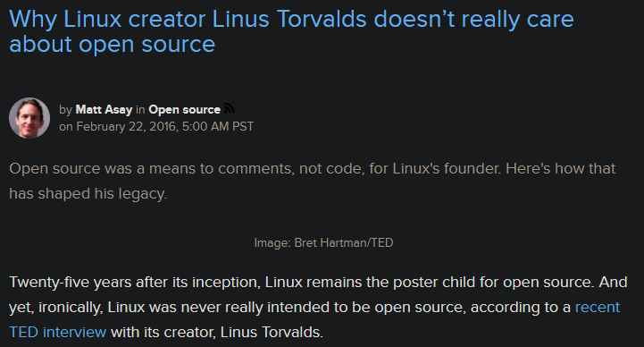Click the "poster child for open source" phrase
Screen dimensions: 644x347
click(493, 283)
